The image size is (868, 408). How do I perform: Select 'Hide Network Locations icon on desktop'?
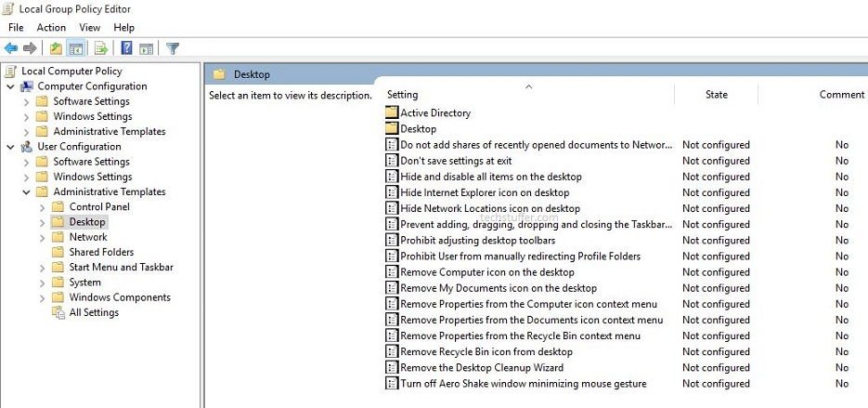tap(490, 208)
